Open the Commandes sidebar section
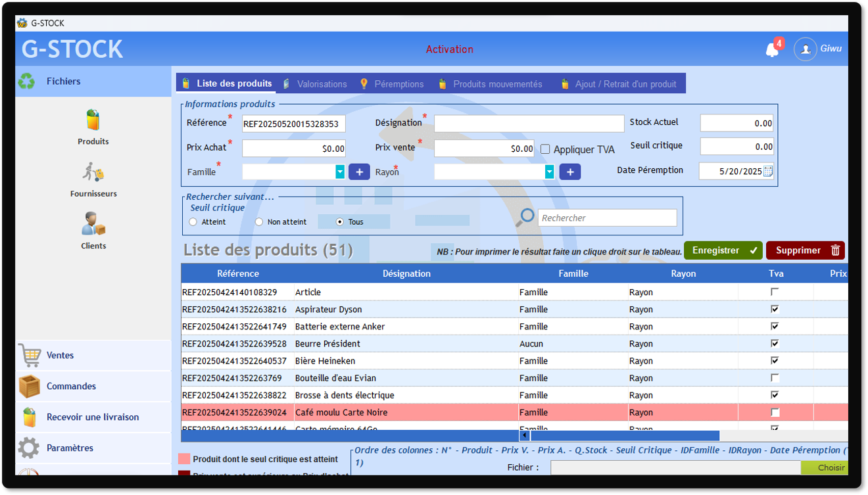 pyautogui.click(x=93, y=387)
